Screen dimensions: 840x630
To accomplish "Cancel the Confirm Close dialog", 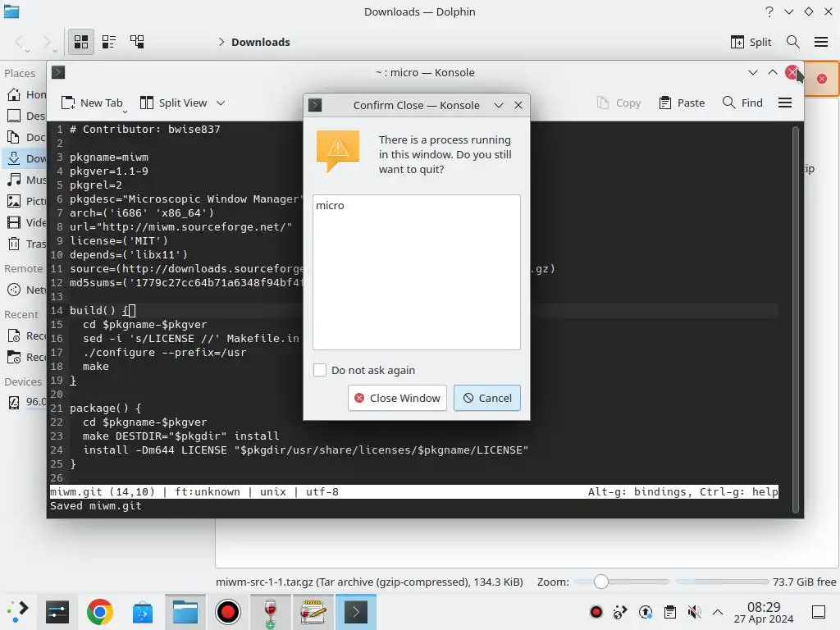I will [487, 398].
